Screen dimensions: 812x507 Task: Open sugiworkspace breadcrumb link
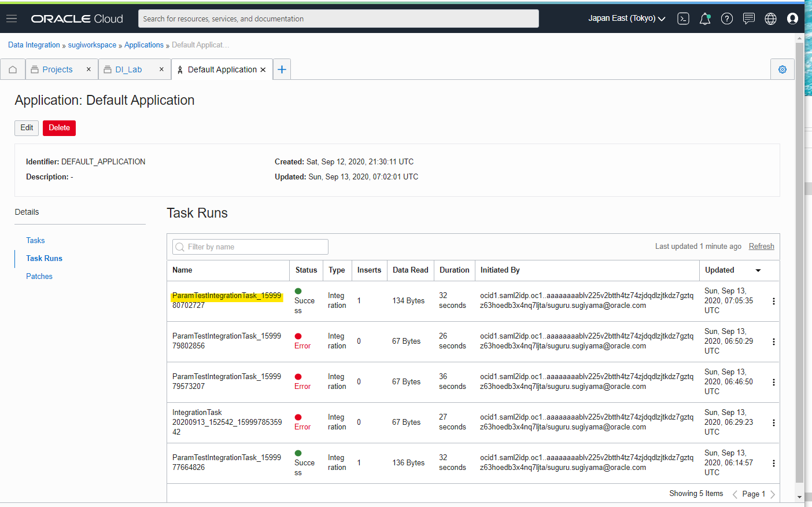pyautogui.click(x=92, y=45)
